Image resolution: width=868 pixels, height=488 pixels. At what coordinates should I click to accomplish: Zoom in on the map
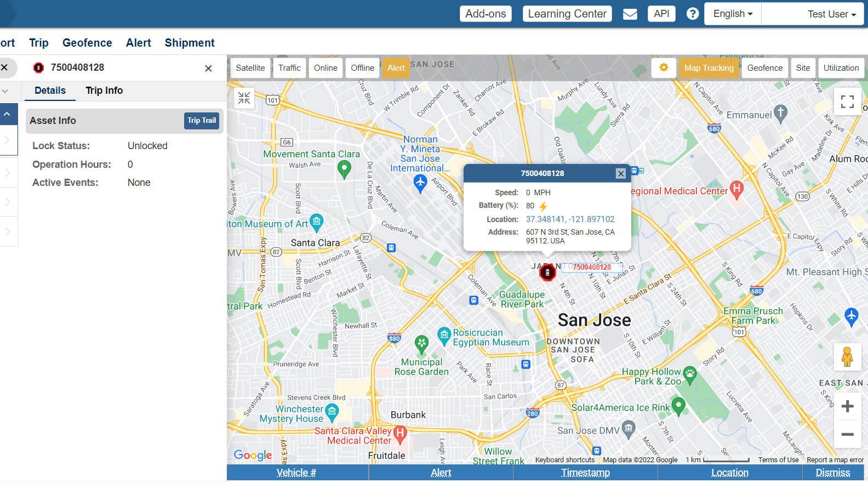pos(847,406)
